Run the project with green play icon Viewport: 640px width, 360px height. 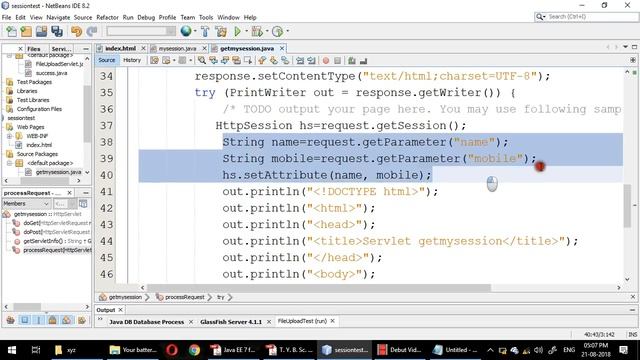click(238, 31)
